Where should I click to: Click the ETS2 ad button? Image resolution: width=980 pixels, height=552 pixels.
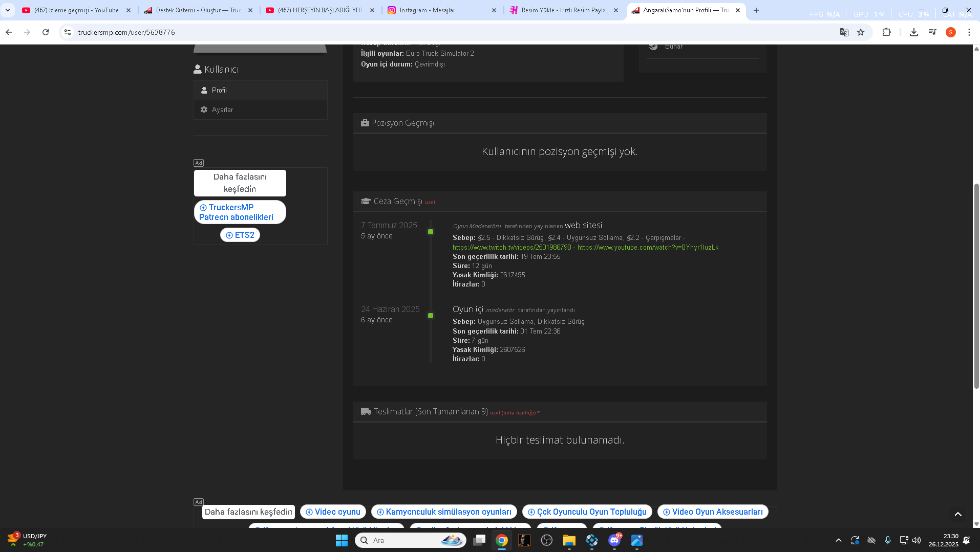pos(240,235)
